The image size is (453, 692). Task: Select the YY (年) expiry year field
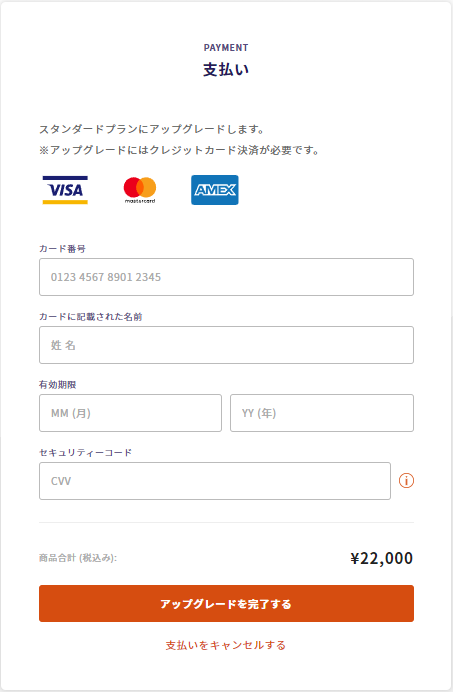[322, 413]
